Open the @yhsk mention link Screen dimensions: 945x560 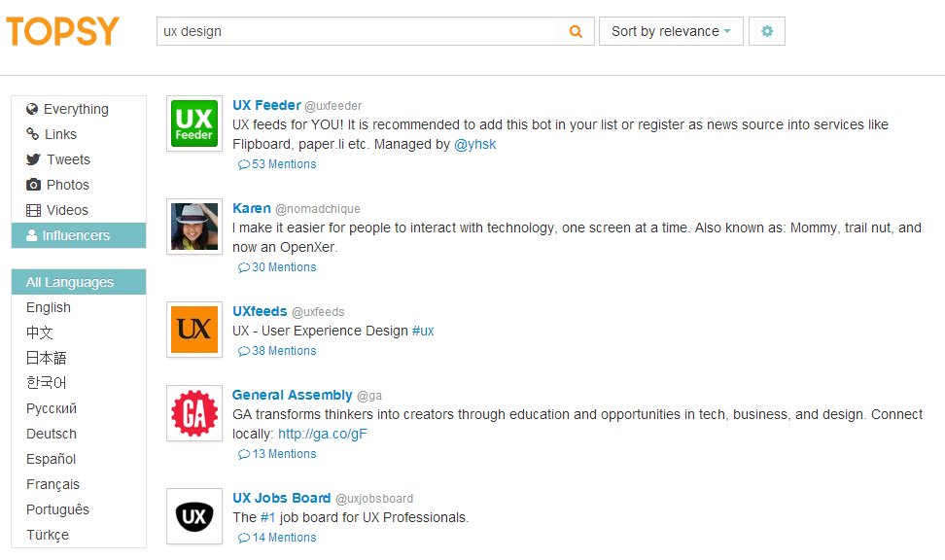[475, 144]
